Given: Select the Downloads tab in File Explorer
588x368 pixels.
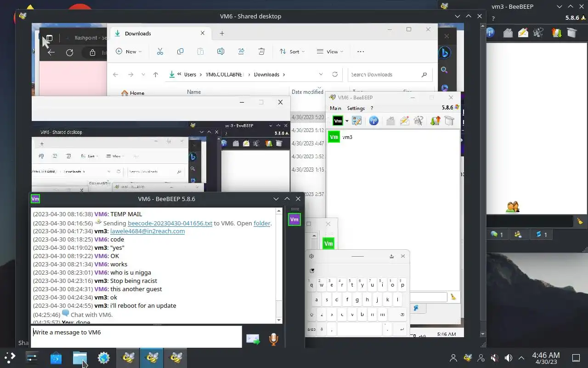Looking at the screenshot, I should (160, 33).
